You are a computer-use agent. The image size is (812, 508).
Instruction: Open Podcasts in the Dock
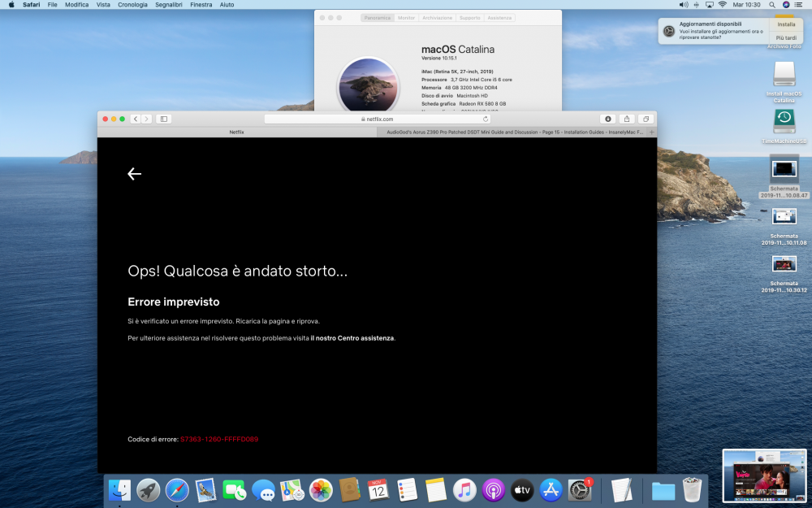[493, 489]
